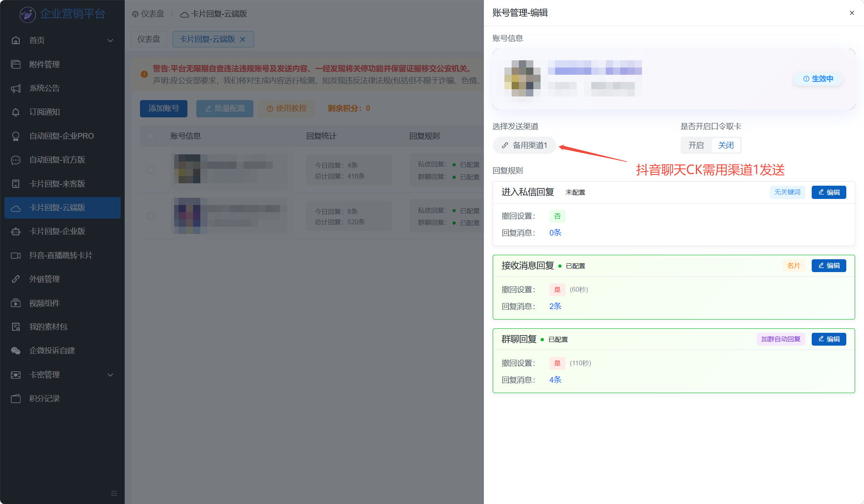
Task: Click the camera icon for 抖音-直播跳转卡片
Action: click(16, 255)
